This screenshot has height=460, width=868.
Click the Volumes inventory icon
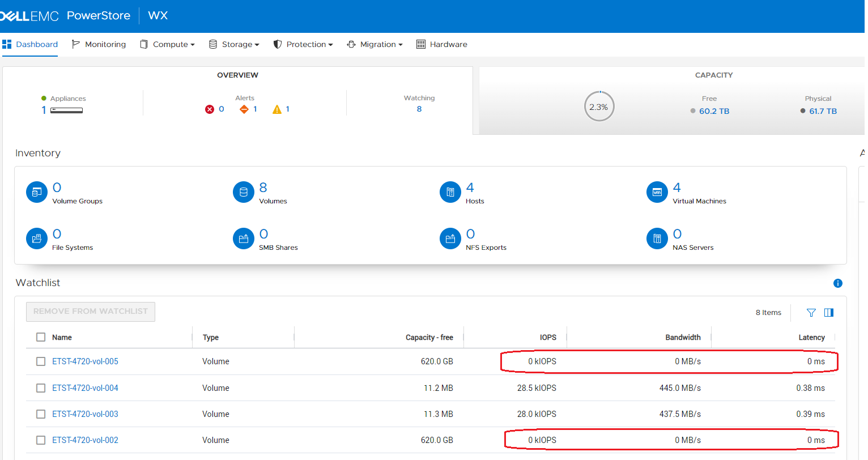(x=244, y=192)
